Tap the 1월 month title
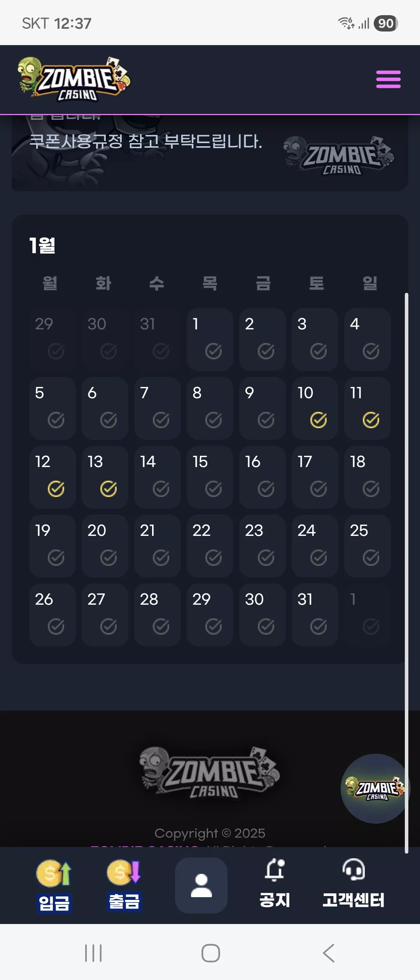The width and height of the screenshot is (420, 980). pyautogui.click(x=42, y=245)
